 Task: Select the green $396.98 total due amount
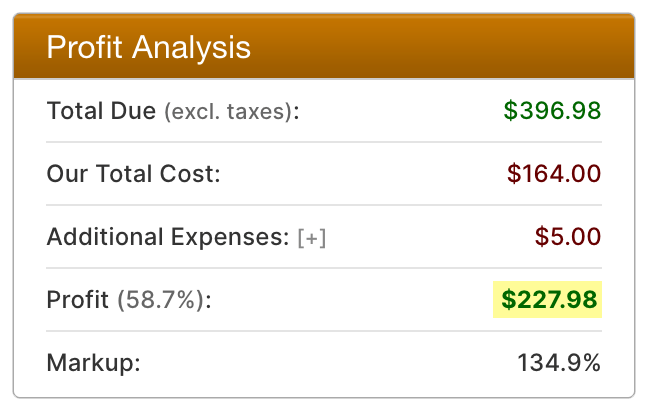(x=552, y=110)
